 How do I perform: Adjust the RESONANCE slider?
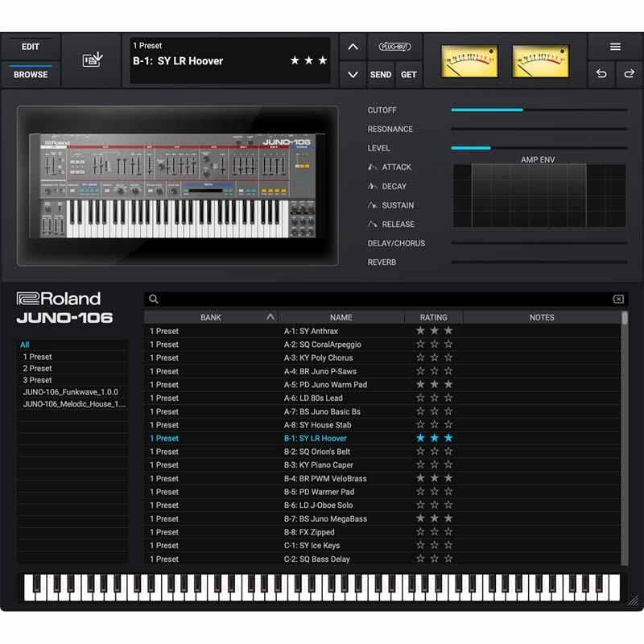pos(539,129)
